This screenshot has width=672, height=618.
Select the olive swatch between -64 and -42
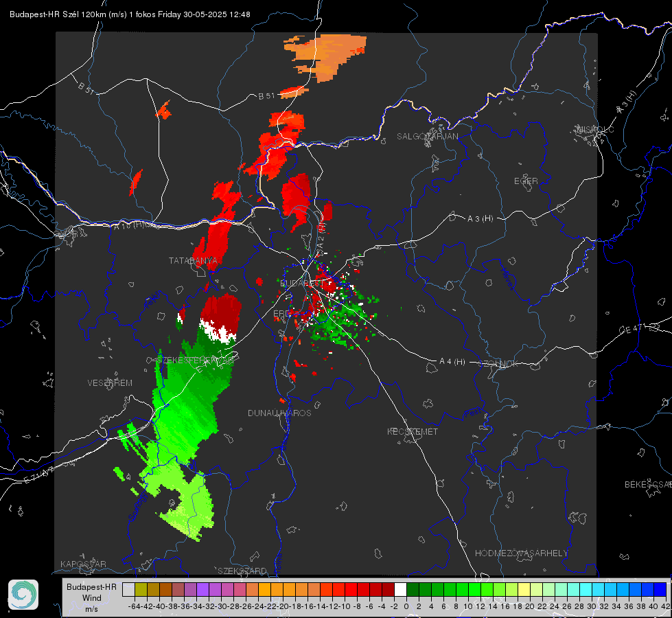141,589
